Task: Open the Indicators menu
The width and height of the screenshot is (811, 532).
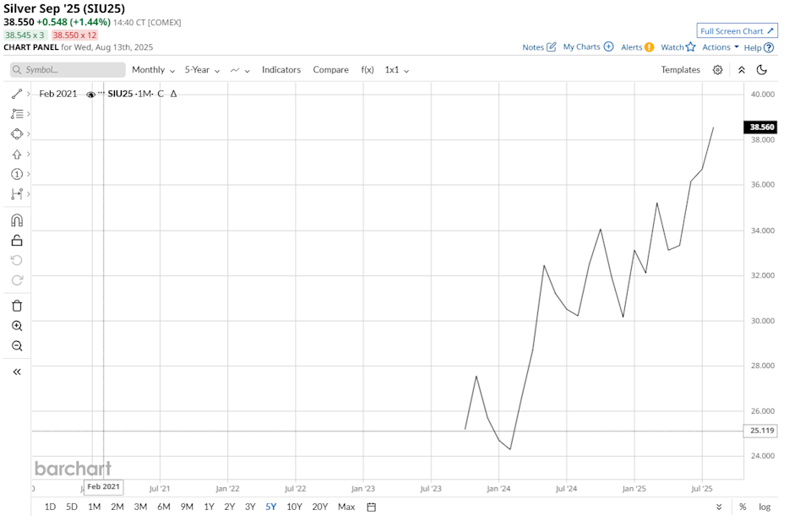Action: (280, 70)
